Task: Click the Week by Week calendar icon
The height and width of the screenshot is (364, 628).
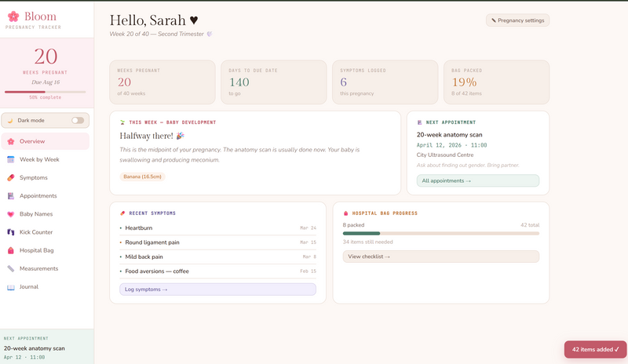Action: (x=11, y=159)
